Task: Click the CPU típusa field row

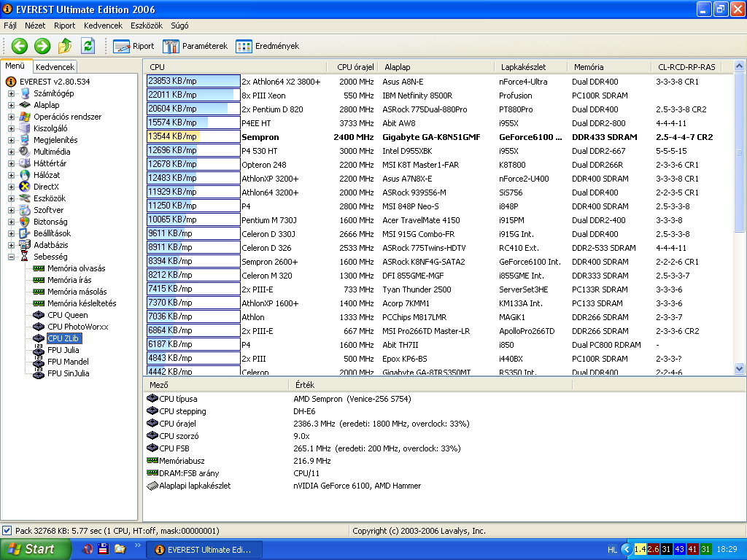Action: 444,399
